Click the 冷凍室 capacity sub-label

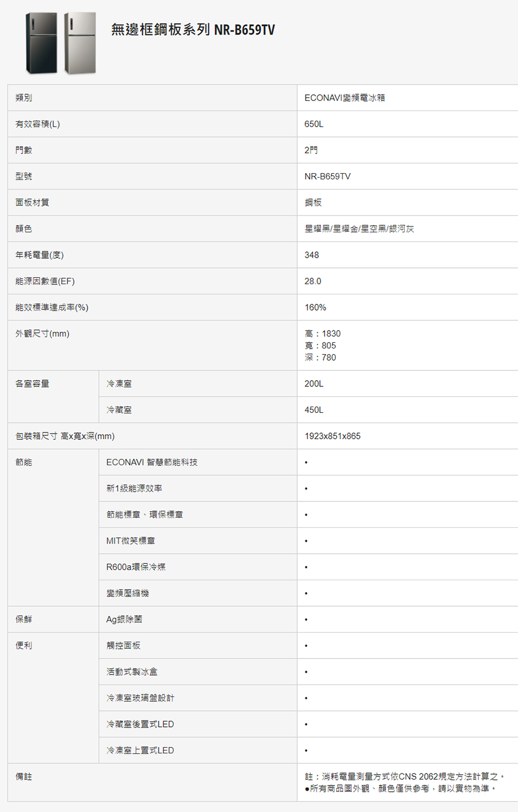point(119,384)
